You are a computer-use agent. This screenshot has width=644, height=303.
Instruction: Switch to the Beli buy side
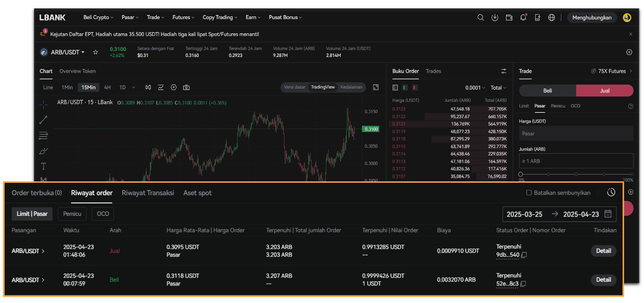tap(547, 91)
